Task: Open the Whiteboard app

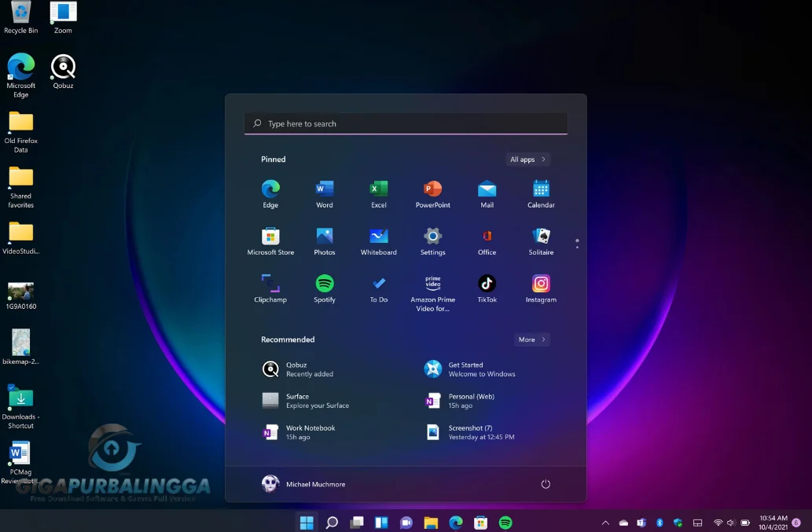Action: tap(379, 242)
